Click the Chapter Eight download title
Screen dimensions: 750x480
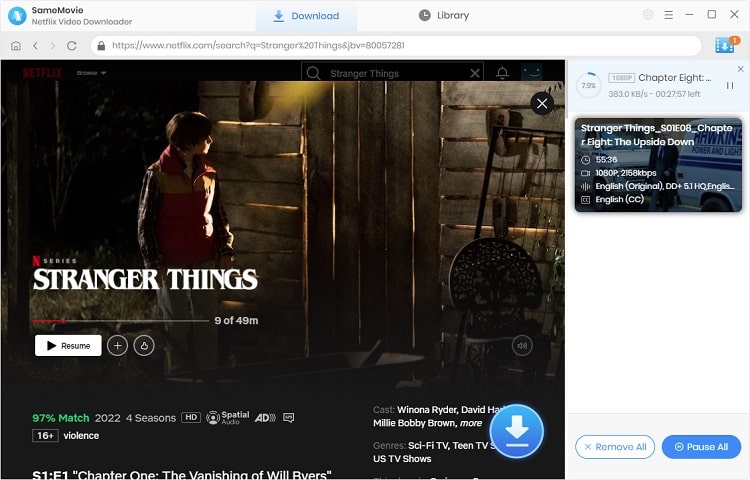click(x=675, y=77)
